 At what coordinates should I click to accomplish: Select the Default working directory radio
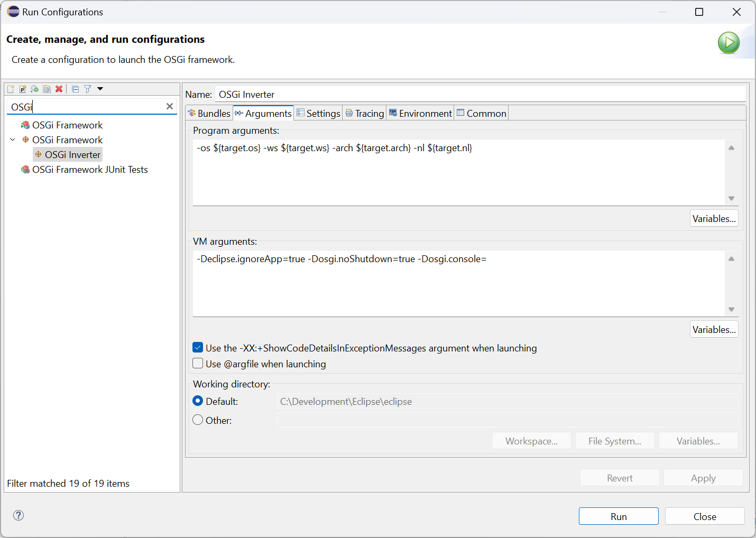coord(198,401)
